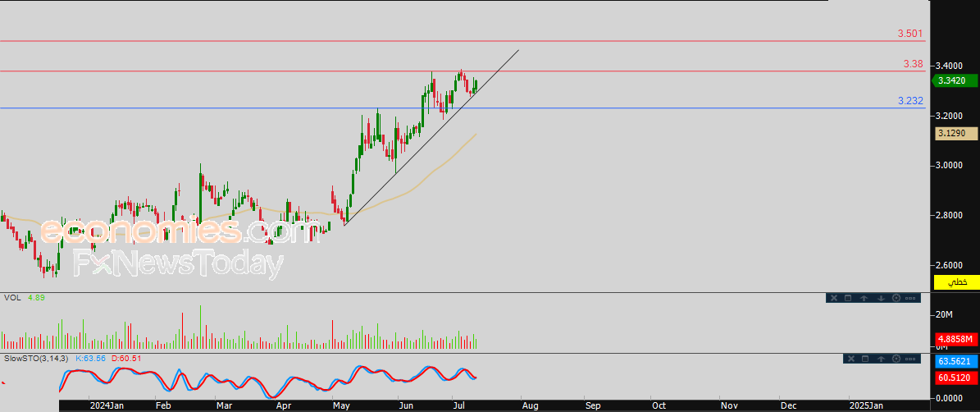The image size is (980, 412).
Task: Open more options for SlowSTO panel
Action: pos(910,359)
